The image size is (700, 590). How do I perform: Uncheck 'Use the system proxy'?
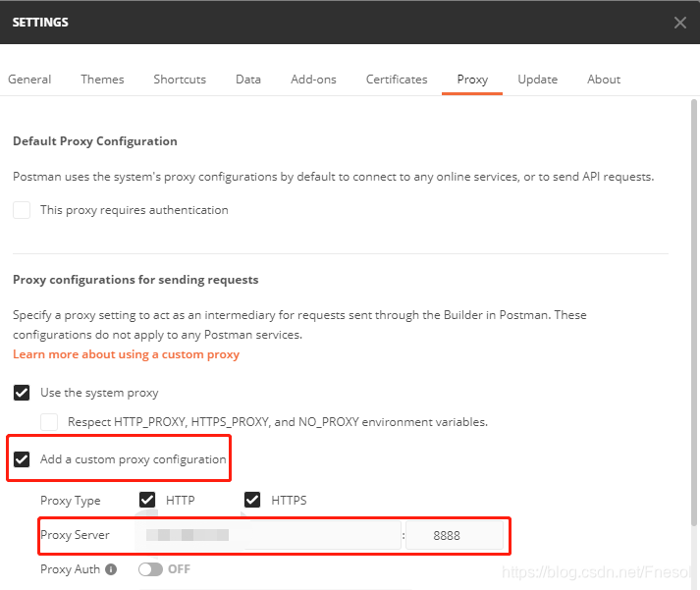[22, 393]
